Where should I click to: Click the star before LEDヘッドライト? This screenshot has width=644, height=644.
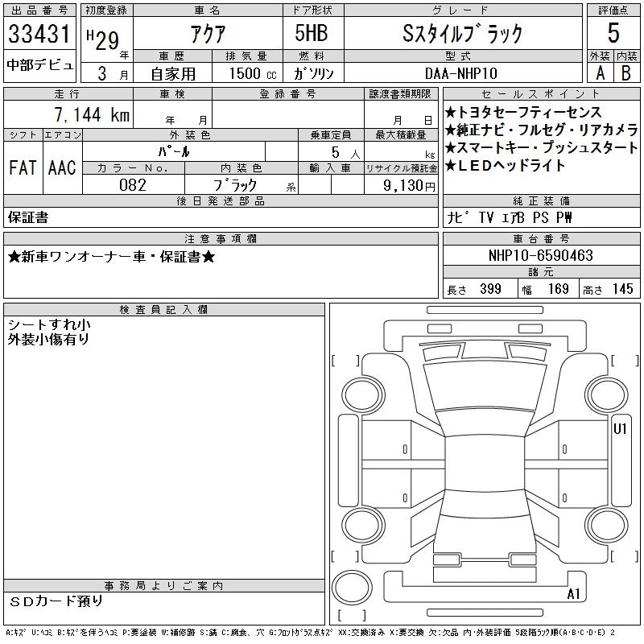click(x=450, y=166)
